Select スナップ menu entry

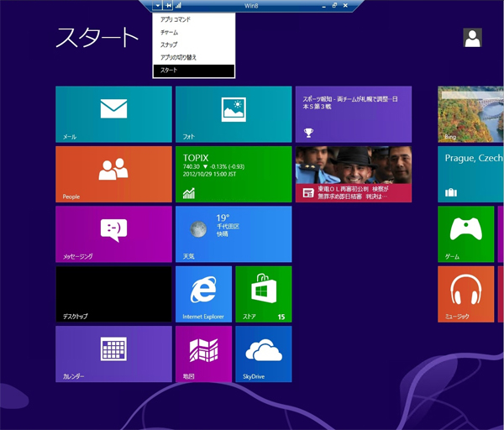pos(194,45)
